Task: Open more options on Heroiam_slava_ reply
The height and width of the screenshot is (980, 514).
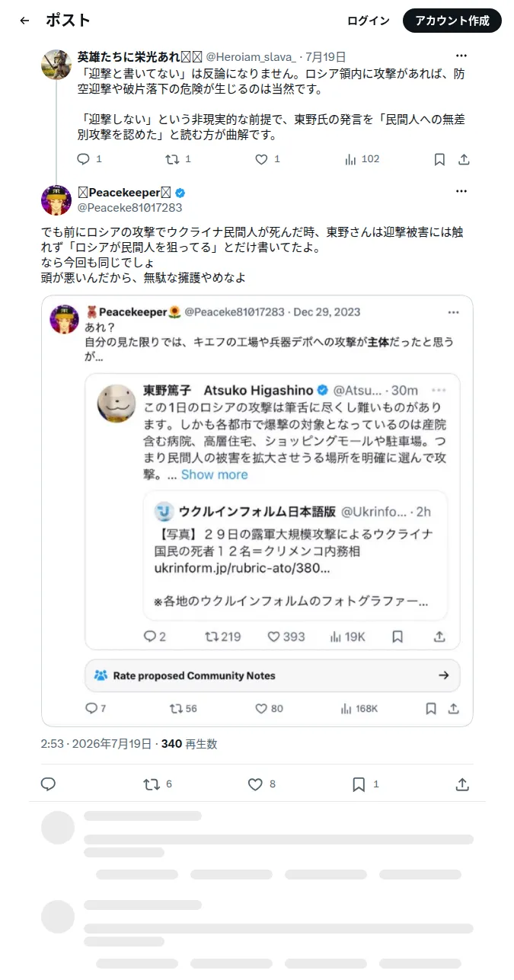Action: 461,56
